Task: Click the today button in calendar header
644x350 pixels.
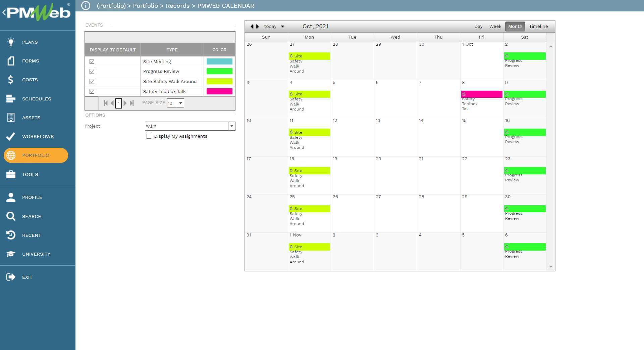Action: [x=270, y=26]
